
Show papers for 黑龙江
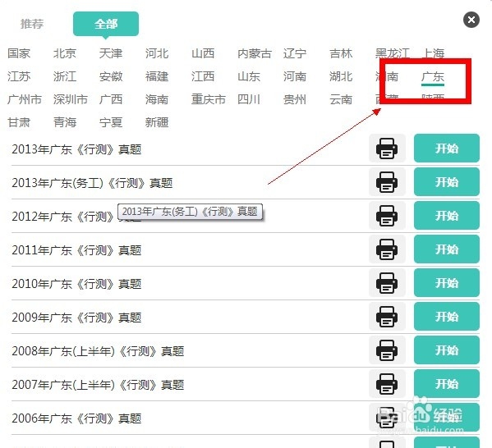click(x=393, y=53)
